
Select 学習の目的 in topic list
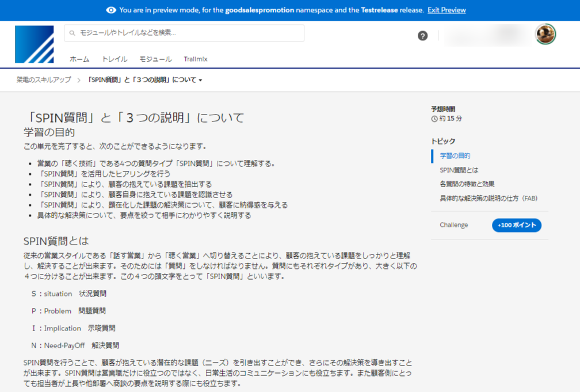[455, 156]
